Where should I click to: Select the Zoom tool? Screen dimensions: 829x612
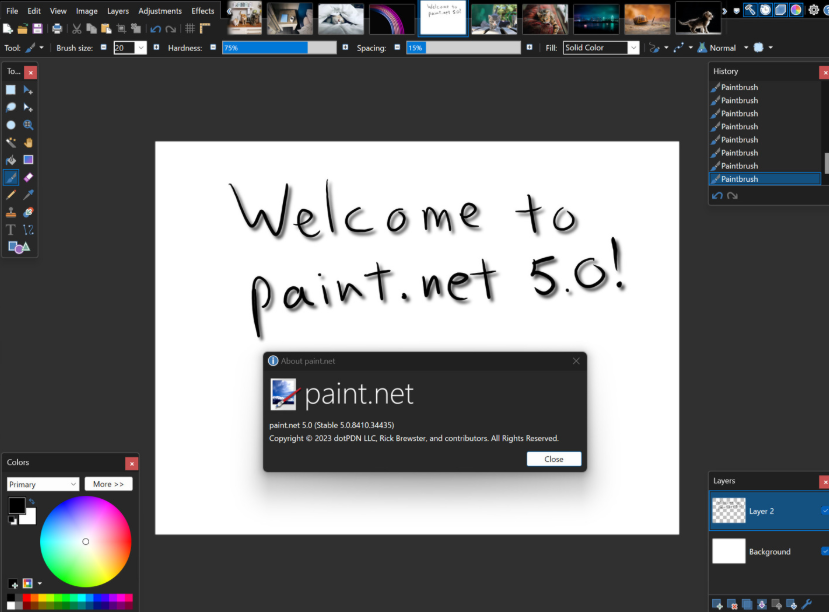pos(29,125)
